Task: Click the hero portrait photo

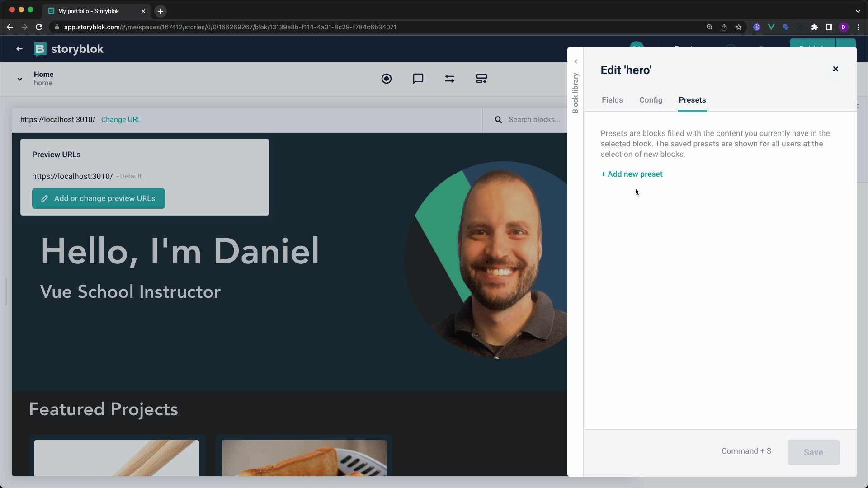Action: click(486, 260)
